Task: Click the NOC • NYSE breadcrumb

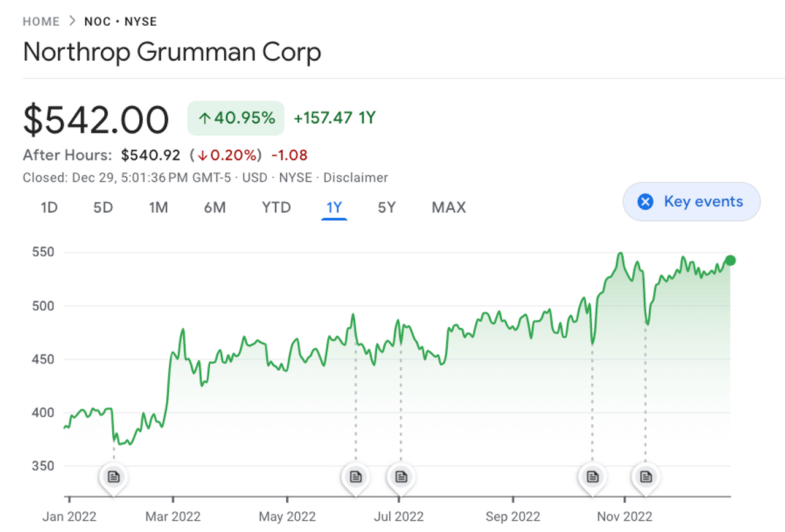Action: 121,22
